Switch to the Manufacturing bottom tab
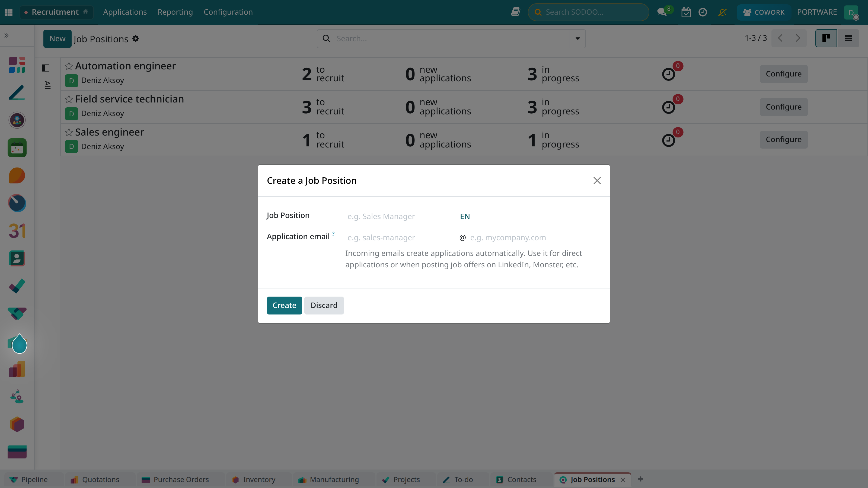 pos(328,479)
